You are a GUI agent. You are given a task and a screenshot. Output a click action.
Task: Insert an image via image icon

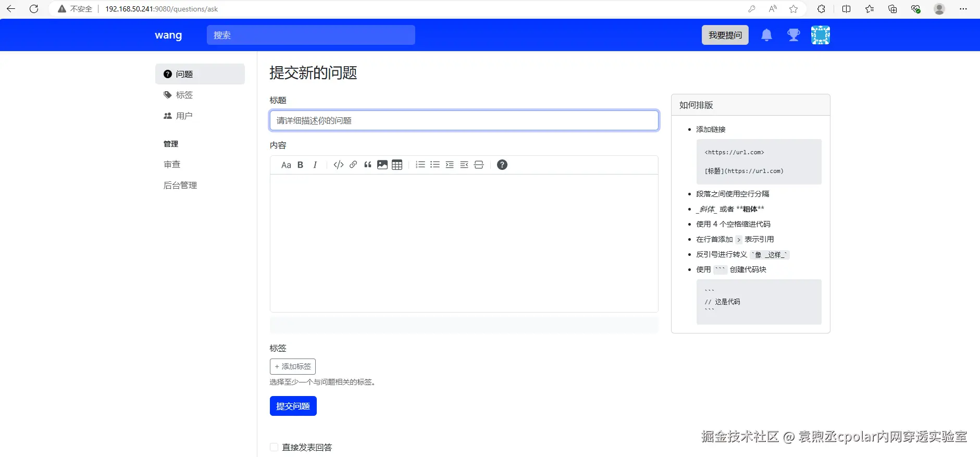click(x=382, y=165)
